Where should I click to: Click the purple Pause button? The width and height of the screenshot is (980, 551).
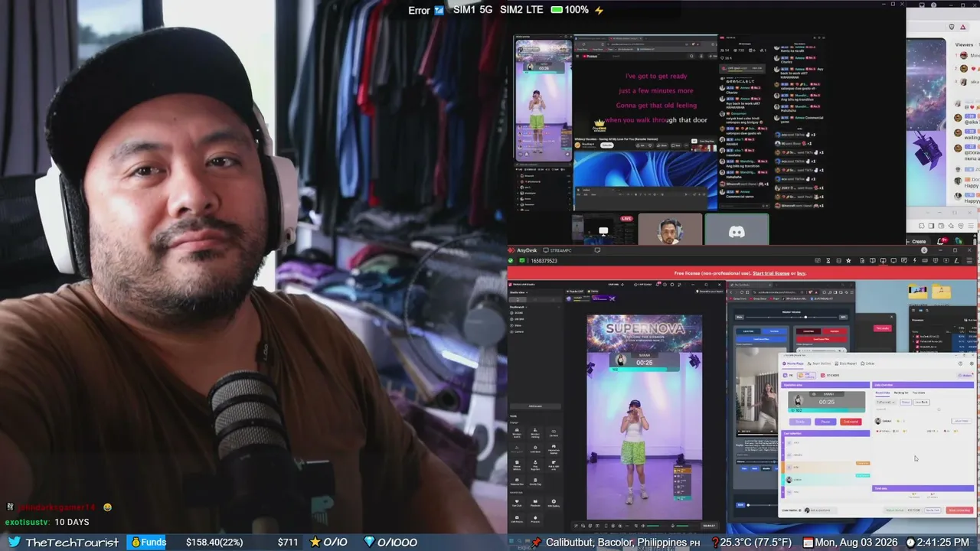(825, 422)
